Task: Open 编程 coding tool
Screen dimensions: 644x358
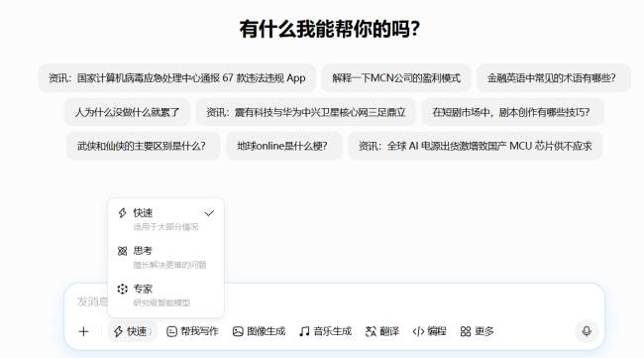Action: 430,331
